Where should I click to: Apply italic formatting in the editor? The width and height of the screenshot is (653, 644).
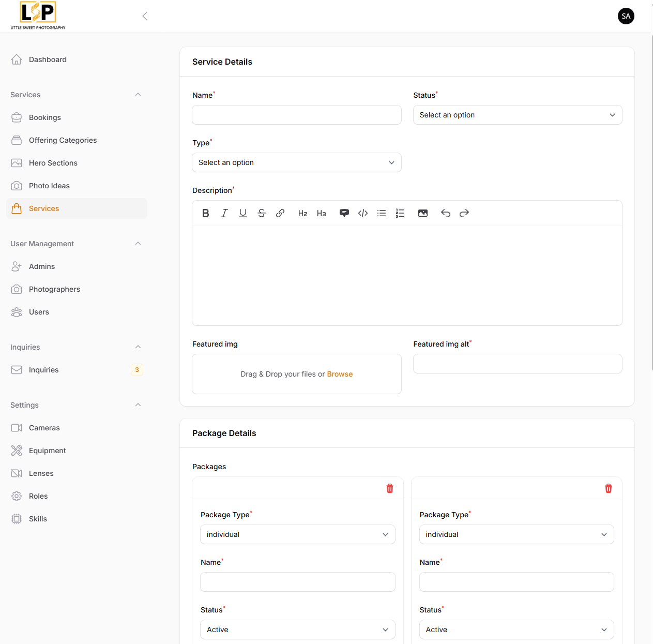(x=224, y=213)
